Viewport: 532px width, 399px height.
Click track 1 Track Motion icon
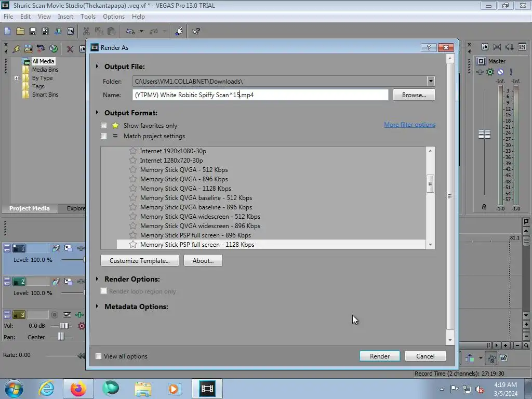coord(56,248)
